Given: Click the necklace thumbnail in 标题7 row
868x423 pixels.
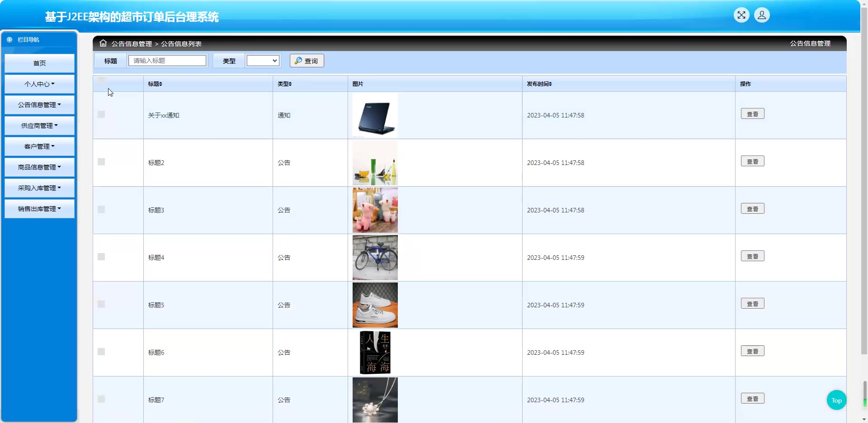Looking at the screenshot, I should 375,400.
